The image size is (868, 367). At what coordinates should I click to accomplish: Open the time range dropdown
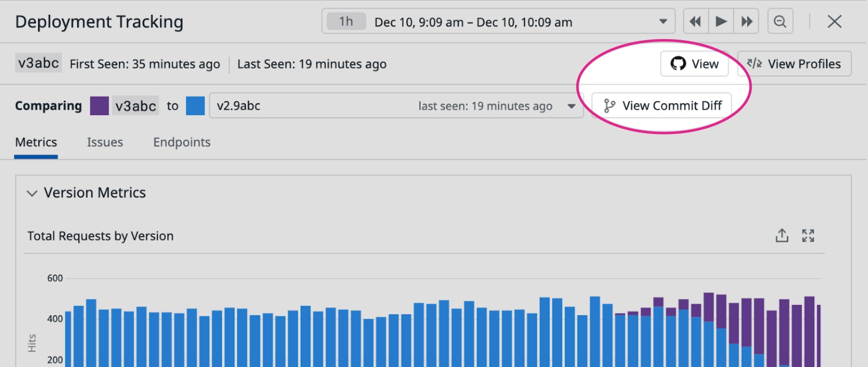tap(663, 22)
